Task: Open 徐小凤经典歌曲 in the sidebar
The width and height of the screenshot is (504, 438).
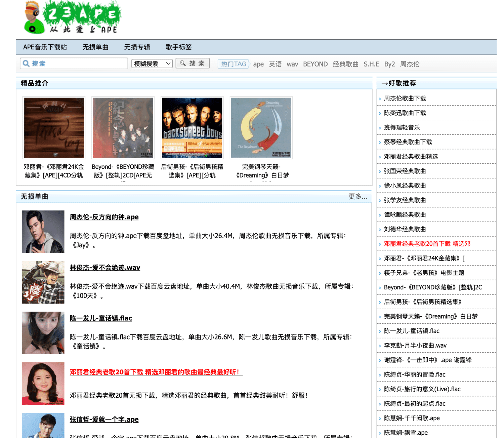Action: 405,186
